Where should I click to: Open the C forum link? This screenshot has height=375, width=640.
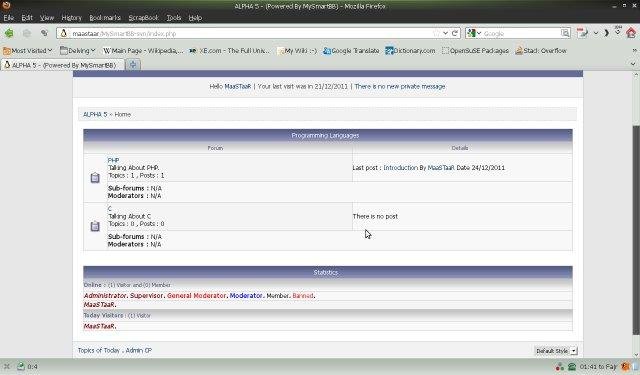(109, 209)
